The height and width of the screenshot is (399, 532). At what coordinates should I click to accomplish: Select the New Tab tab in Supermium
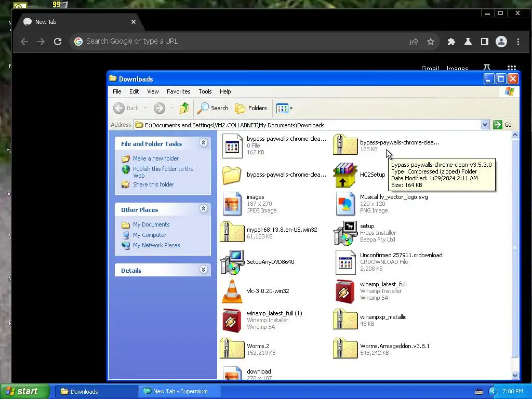point(80,22)
